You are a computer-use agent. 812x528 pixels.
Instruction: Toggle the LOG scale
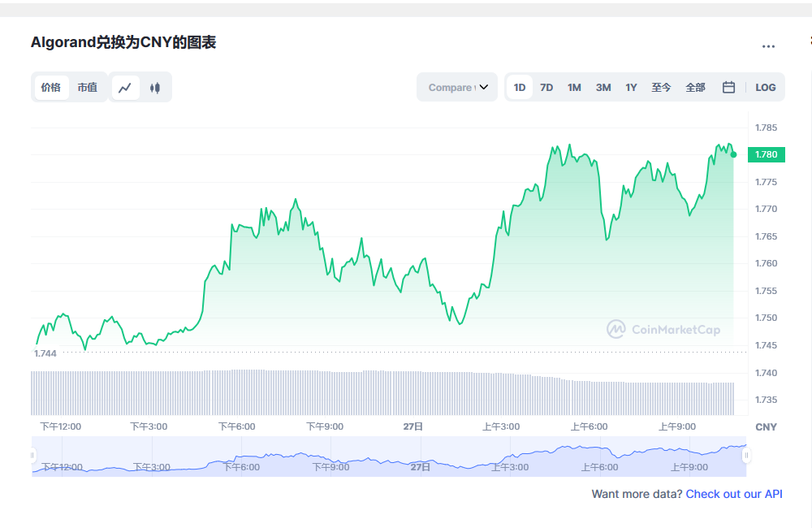(766, 87)
